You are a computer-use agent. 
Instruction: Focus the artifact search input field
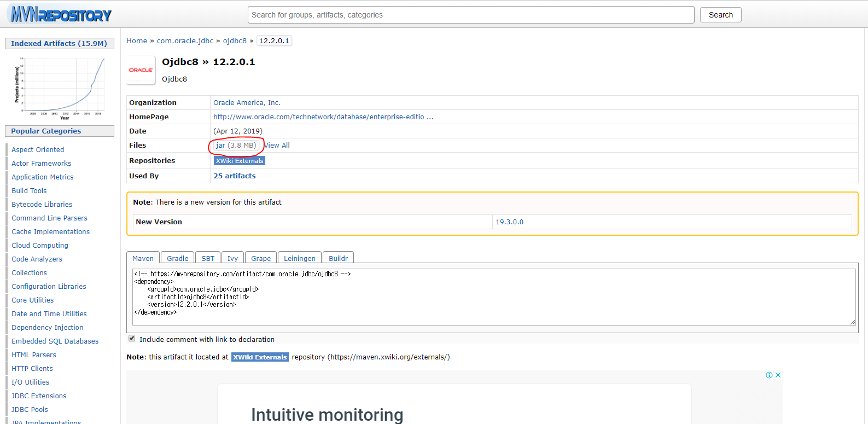471,15
